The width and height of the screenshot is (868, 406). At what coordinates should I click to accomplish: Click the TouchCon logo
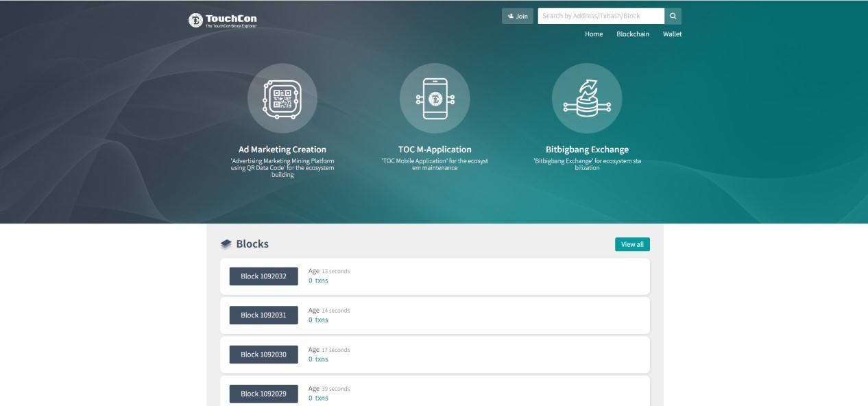pos(223,21)
